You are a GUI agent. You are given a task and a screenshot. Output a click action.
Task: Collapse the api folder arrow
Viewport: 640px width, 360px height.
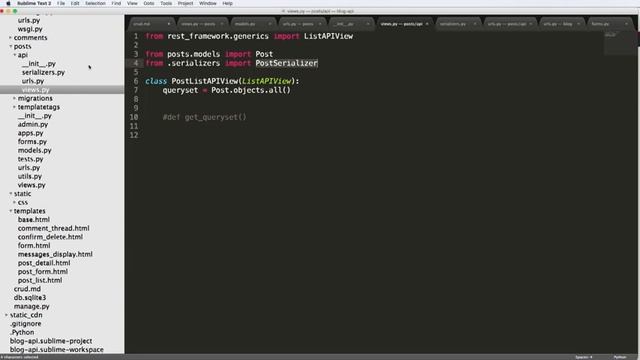coord(15,55)
